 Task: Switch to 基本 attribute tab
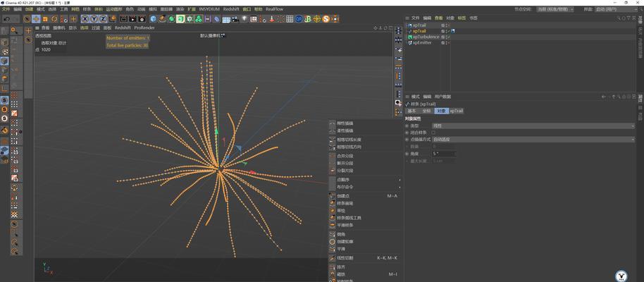(x=411, y=111)
